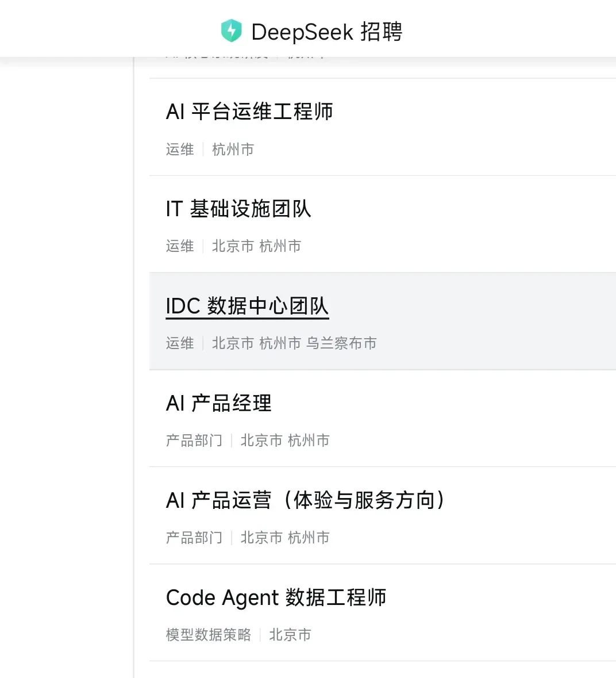
Task: Click the DeepSeek shield logo icon
Action: coord(231,30)
